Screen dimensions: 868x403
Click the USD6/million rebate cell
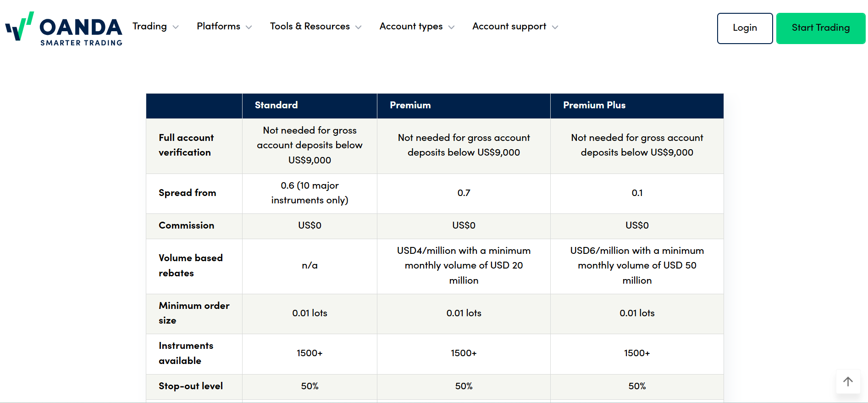(637, 265)
